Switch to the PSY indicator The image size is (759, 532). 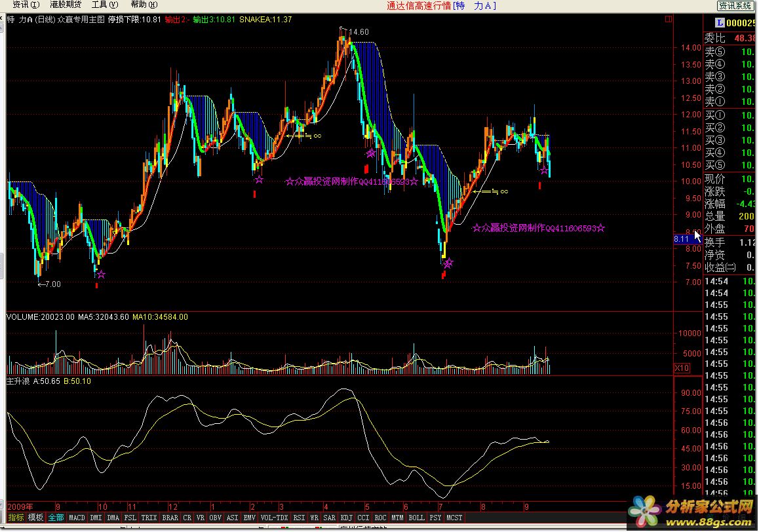(x=435, y=518)
